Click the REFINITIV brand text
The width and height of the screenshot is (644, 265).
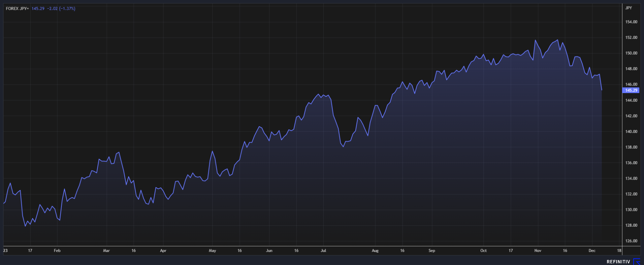618,262
